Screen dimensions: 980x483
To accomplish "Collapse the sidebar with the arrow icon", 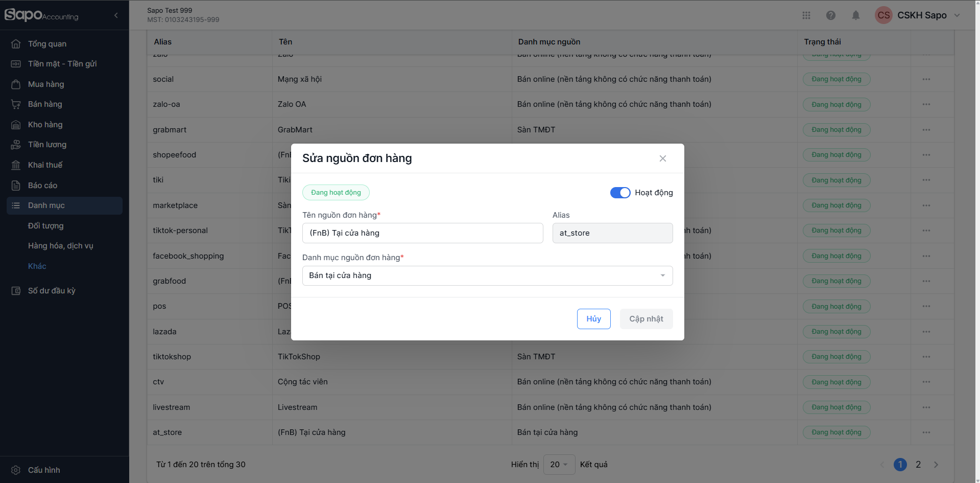I will tap(116, 15).
